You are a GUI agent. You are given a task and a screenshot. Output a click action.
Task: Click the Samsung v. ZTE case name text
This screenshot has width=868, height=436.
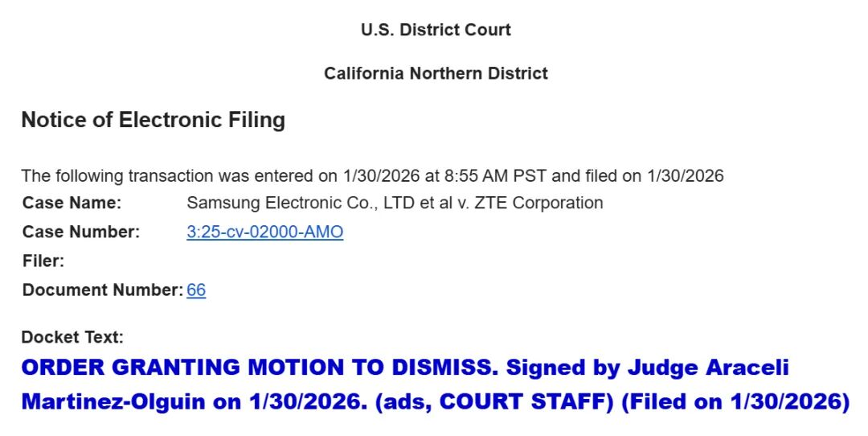click(395, 203)
